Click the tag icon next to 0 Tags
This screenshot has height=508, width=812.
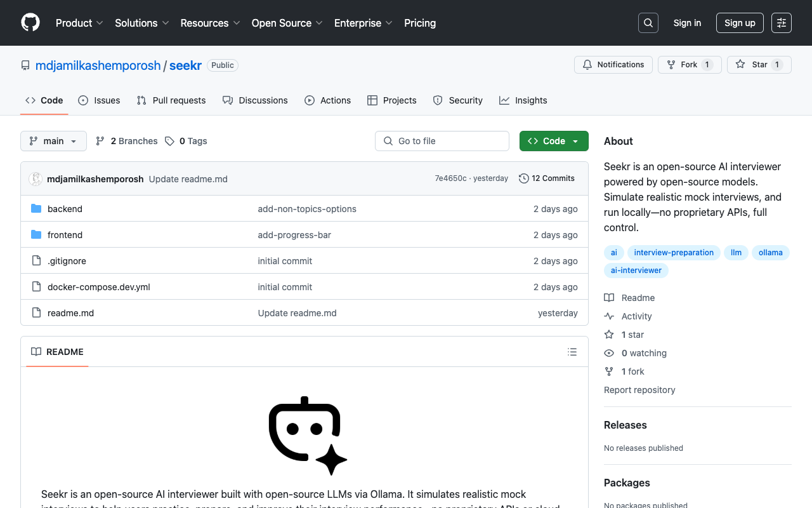(169, 141)
